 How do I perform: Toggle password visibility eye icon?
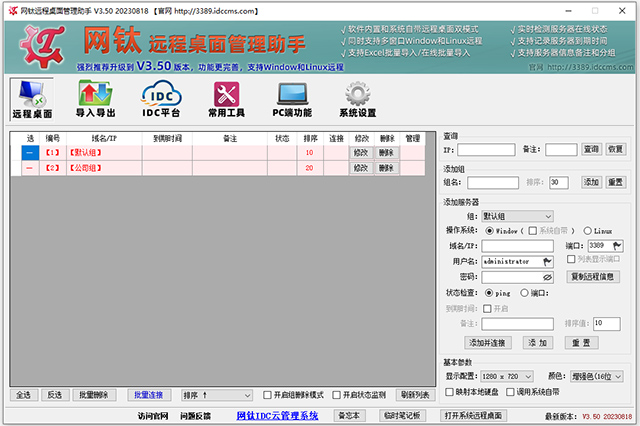(x=547, y=277)
